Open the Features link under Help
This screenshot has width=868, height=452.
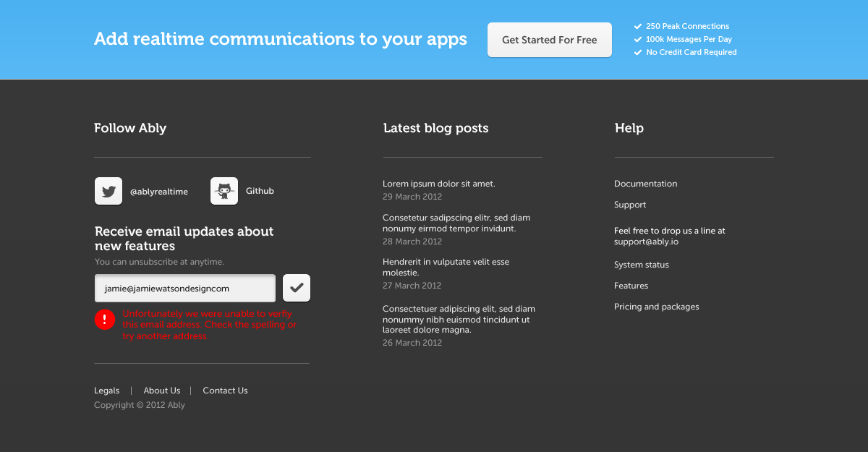pyautogui.click(x=631, y=286)
